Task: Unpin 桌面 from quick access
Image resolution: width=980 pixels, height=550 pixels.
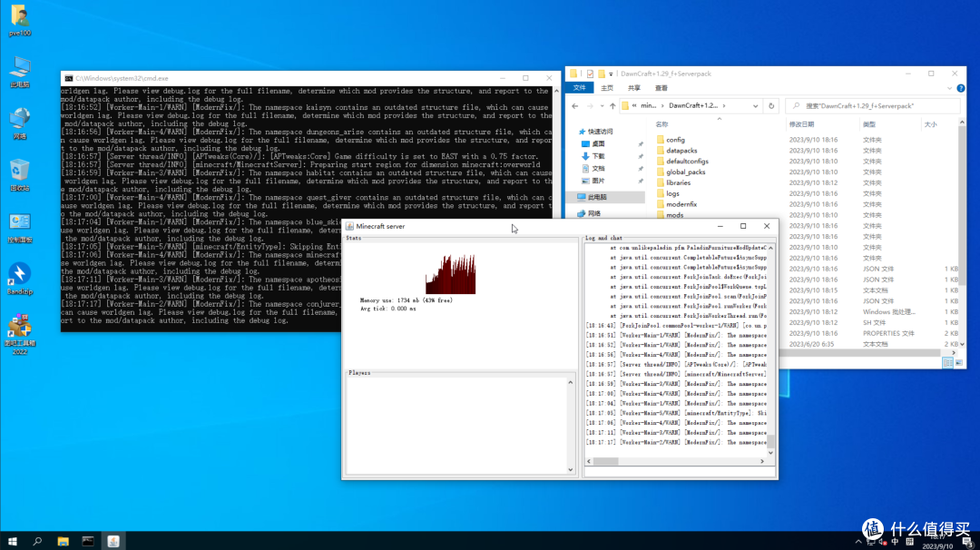Action: coord(641,144)
